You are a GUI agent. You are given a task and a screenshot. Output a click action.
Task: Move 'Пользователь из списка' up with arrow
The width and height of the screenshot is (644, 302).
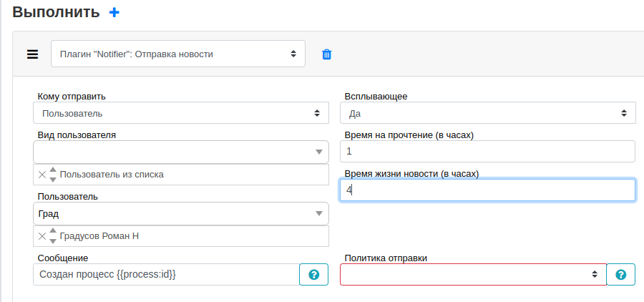coord(52,170)
